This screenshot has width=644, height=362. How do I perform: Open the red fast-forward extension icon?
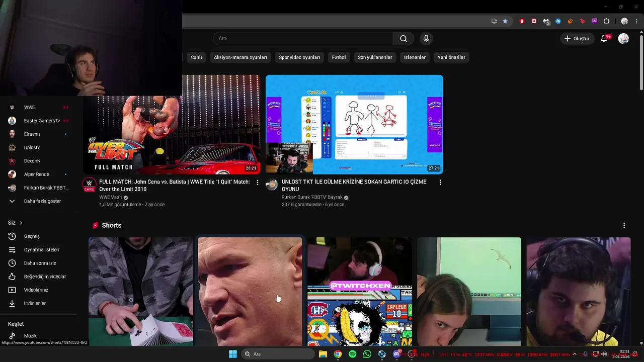click(534, 21)
